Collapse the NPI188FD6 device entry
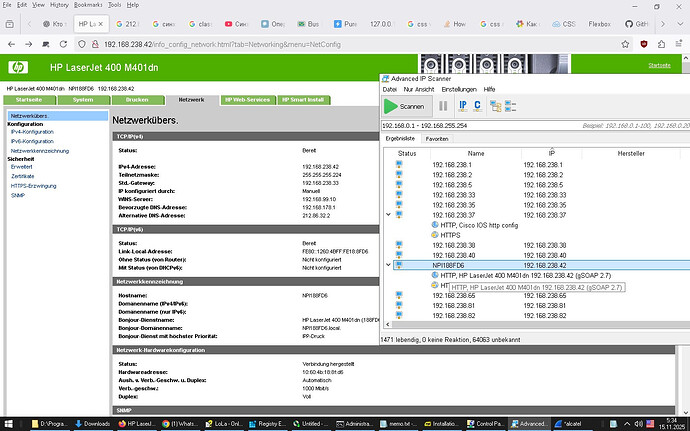Screen dimensions: 690x431 389,264
